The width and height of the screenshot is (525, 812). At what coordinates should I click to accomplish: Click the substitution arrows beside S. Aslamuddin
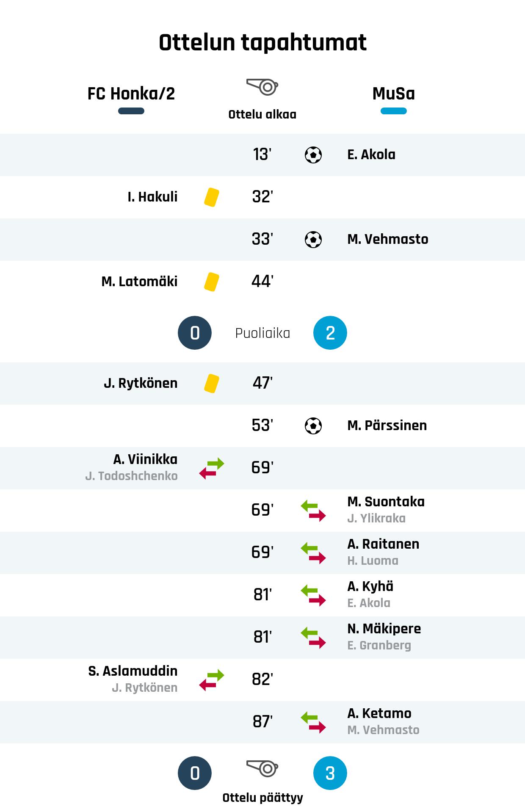[212, 680]
